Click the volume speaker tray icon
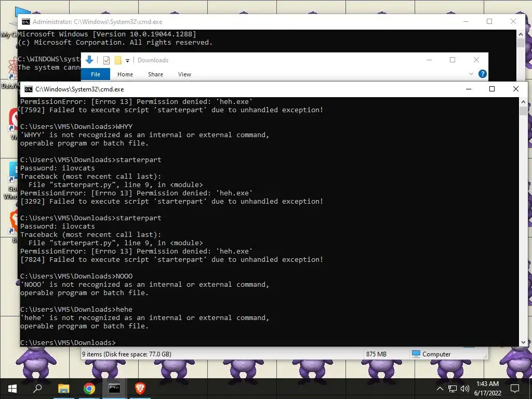This screenshot has width=532, height=399. click(x=465, y=389)
